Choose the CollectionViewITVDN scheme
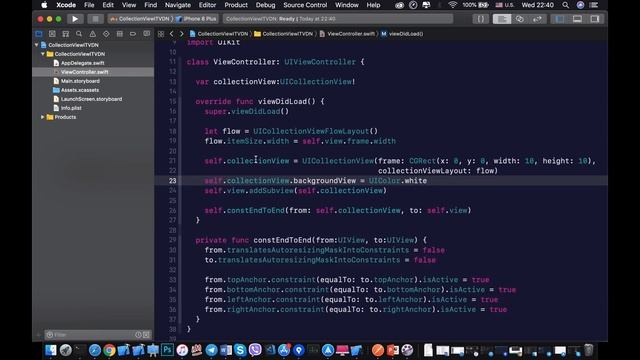Viewport: 640px width, 360px height. [x=140, y=19]
